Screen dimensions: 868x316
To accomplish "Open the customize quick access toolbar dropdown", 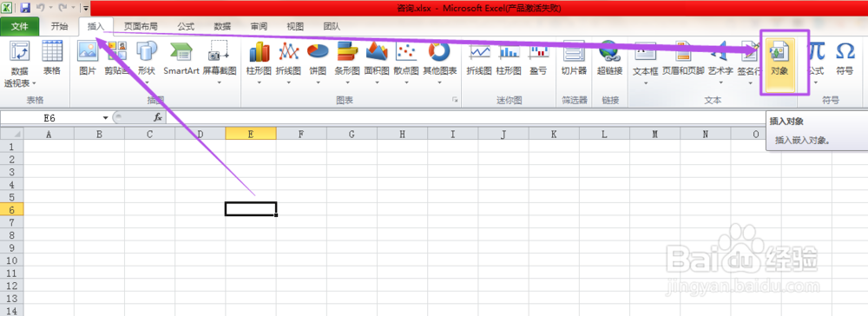I will (85, 8).
